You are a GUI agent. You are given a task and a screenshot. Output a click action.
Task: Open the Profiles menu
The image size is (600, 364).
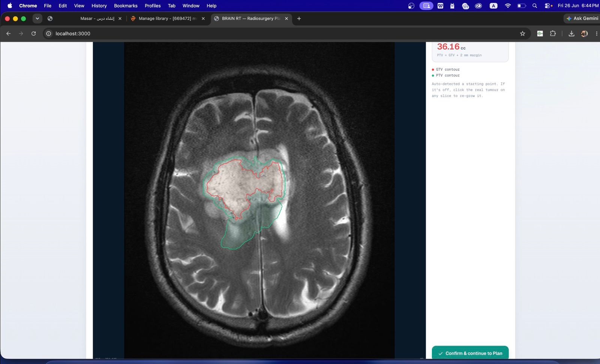click(x=153, y=6)
